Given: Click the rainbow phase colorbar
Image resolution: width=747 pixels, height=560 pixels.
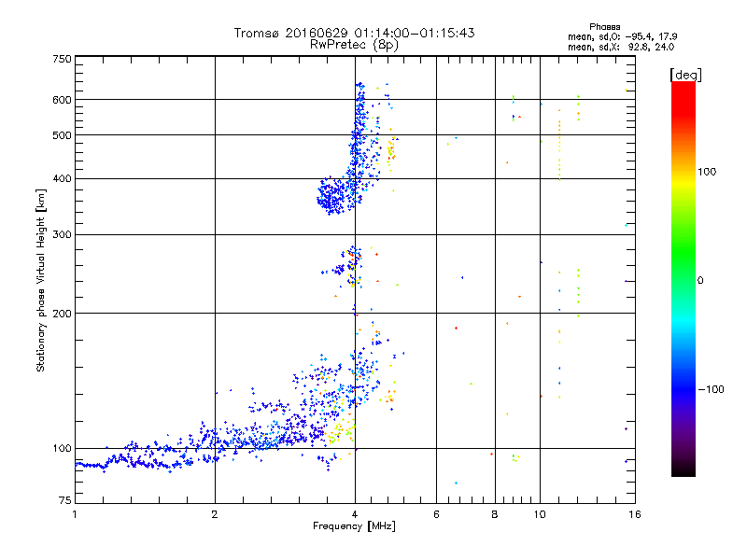Looking at the screenshot, I should tap(684, 278).
